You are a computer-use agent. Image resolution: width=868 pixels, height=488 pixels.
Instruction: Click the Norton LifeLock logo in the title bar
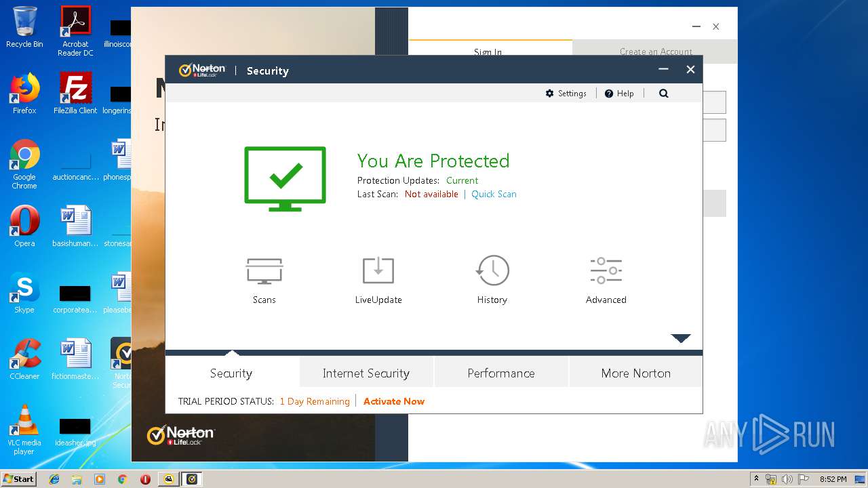pyautogui.click(x=202, y=70)
